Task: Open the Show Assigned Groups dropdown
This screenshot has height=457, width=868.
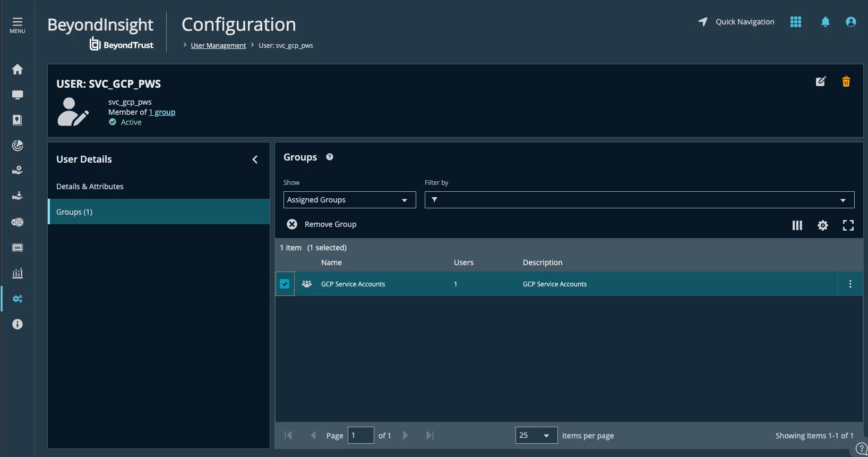Action: (349, 200)
